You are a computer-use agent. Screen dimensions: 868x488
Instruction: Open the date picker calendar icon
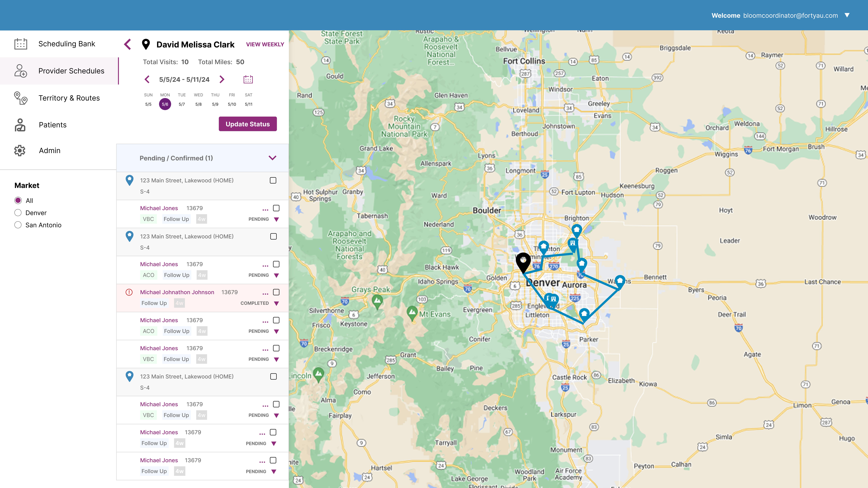click(248, 80)
